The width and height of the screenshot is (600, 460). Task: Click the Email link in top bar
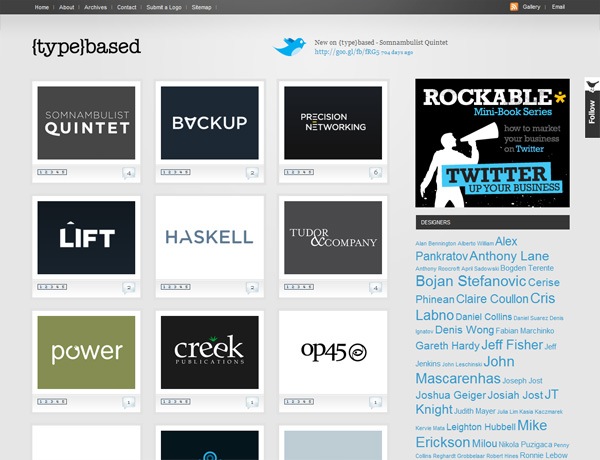[558, 7]
